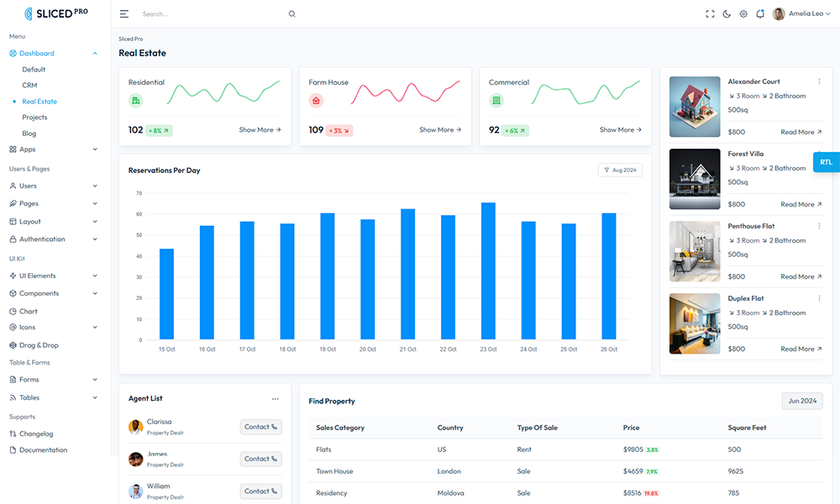
Task: Expand the Authentication sidebar section
Action: pyautogui.click(x=55, y=239)
